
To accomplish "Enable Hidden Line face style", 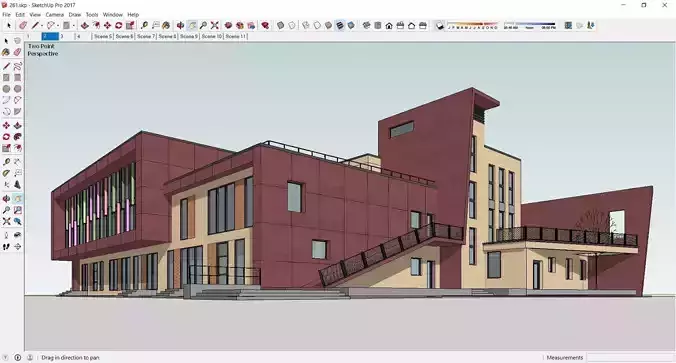I will 317,25.
